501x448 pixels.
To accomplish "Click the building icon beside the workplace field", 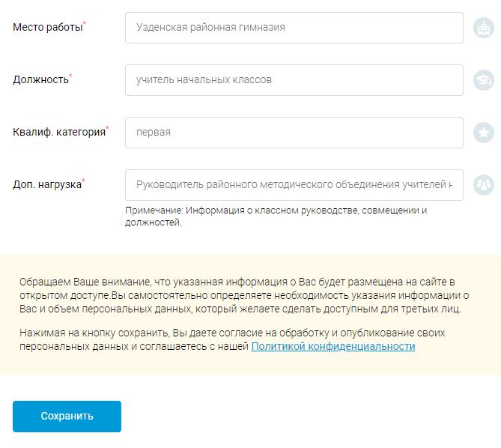I will click(483, 28).
